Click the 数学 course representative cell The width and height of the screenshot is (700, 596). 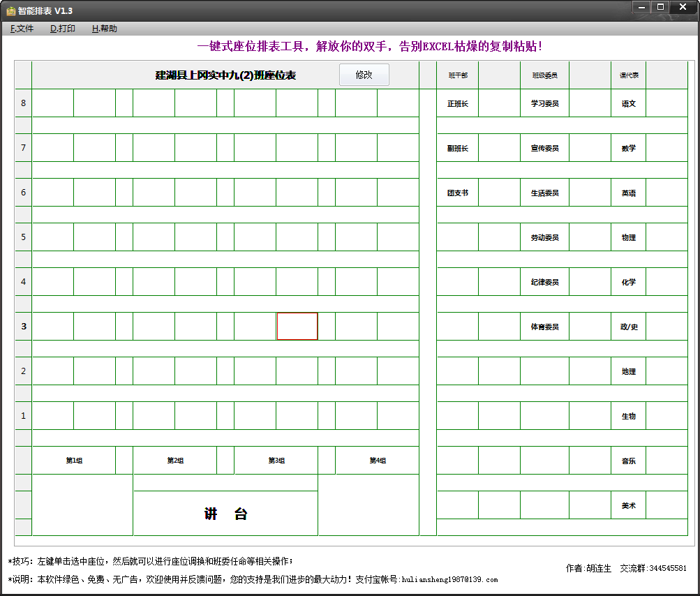pyautogui.click(x=627, y=147)
